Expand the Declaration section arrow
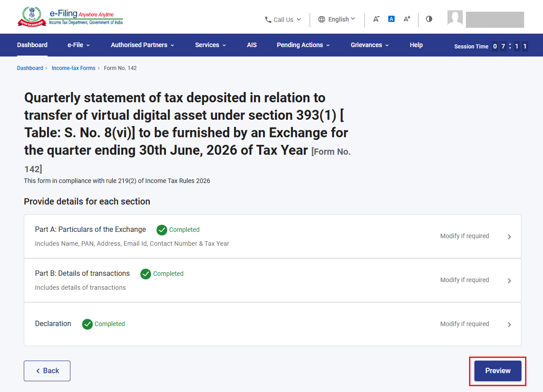 pos(509,325)
